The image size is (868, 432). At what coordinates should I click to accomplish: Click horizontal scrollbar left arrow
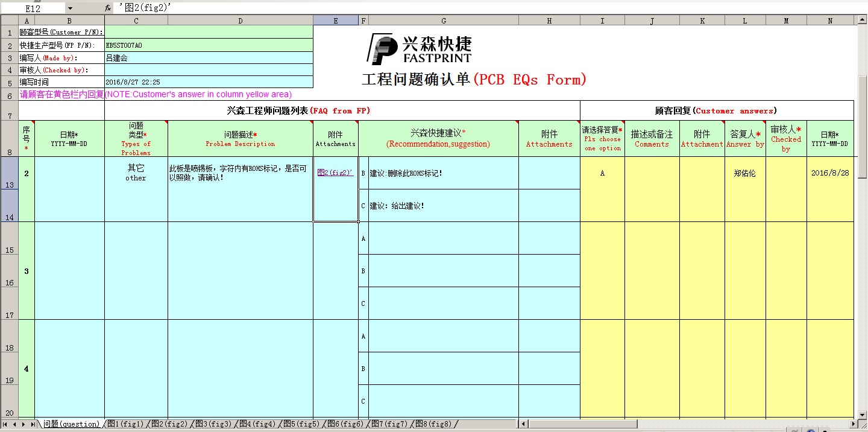tap(523, 424)
